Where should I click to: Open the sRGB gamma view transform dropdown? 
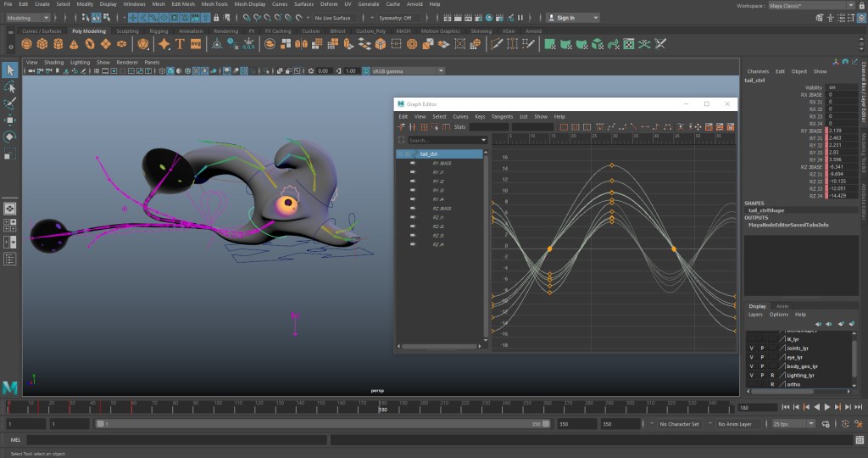point(403,71)
